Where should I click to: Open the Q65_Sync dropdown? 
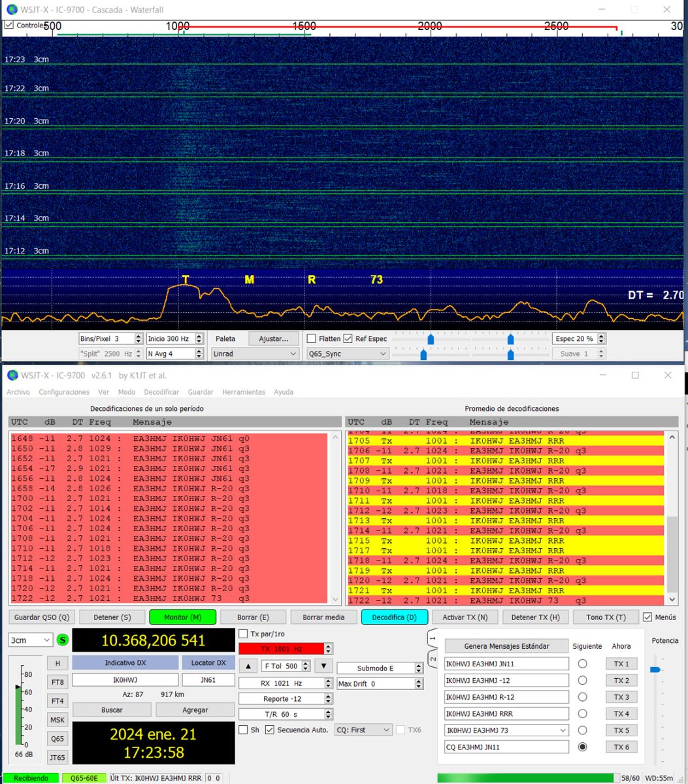348,353
